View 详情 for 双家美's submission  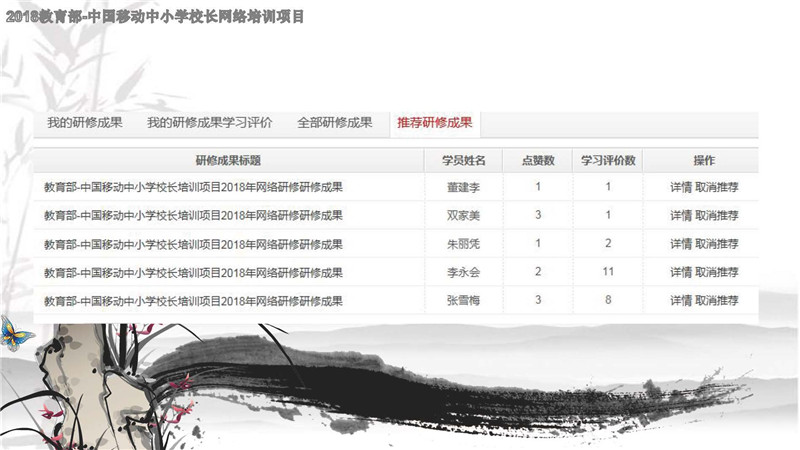coord(681,215)
